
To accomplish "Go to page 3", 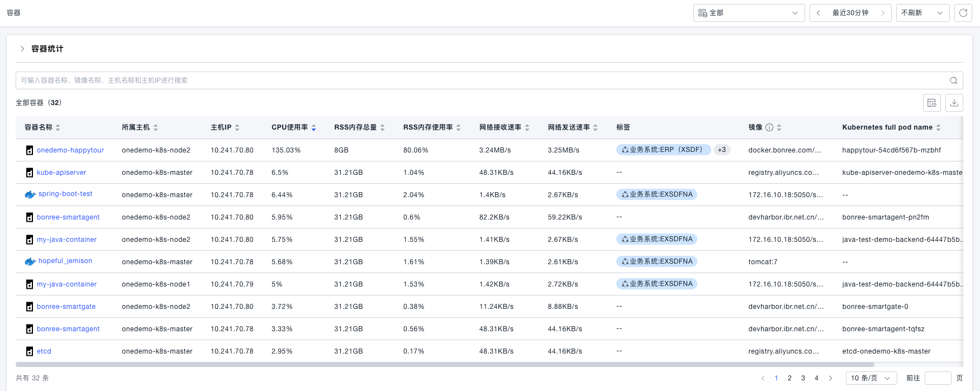I will click(x=803, y=378).
